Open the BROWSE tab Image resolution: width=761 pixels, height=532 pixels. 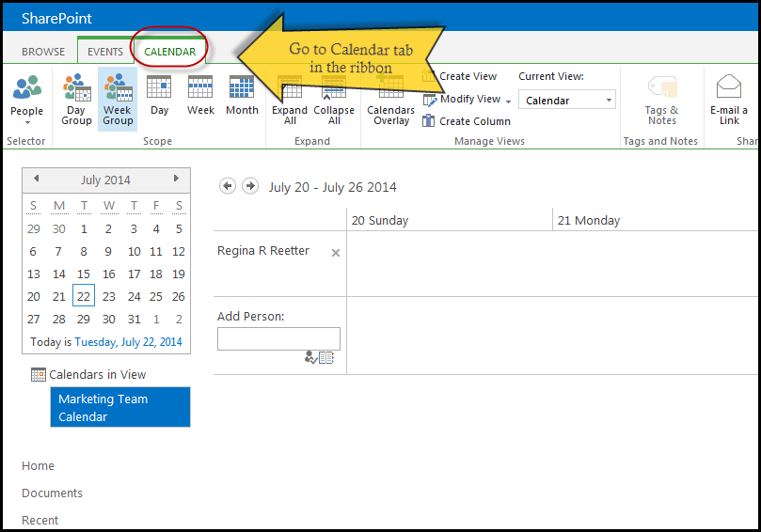pyautogui.click(x=43, y=52)
